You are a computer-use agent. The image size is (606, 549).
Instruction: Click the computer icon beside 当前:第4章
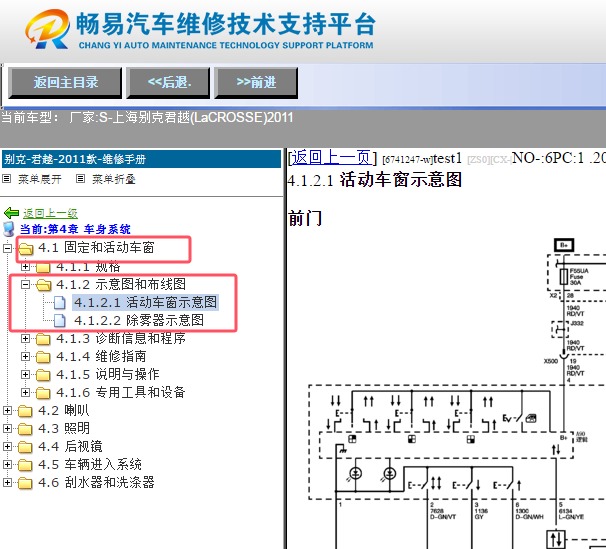[9, 229]
